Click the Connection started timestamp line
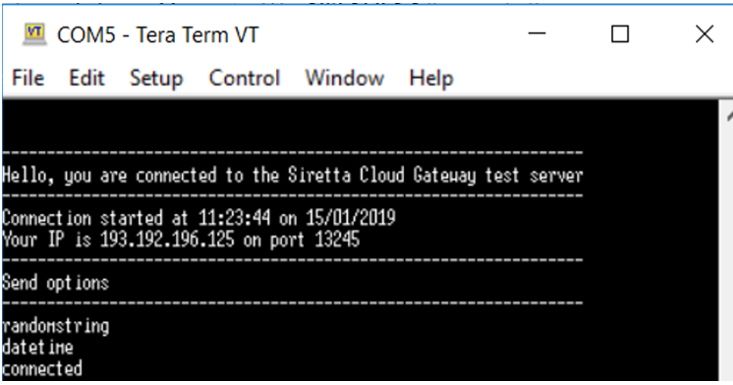 tap(199, 218)
